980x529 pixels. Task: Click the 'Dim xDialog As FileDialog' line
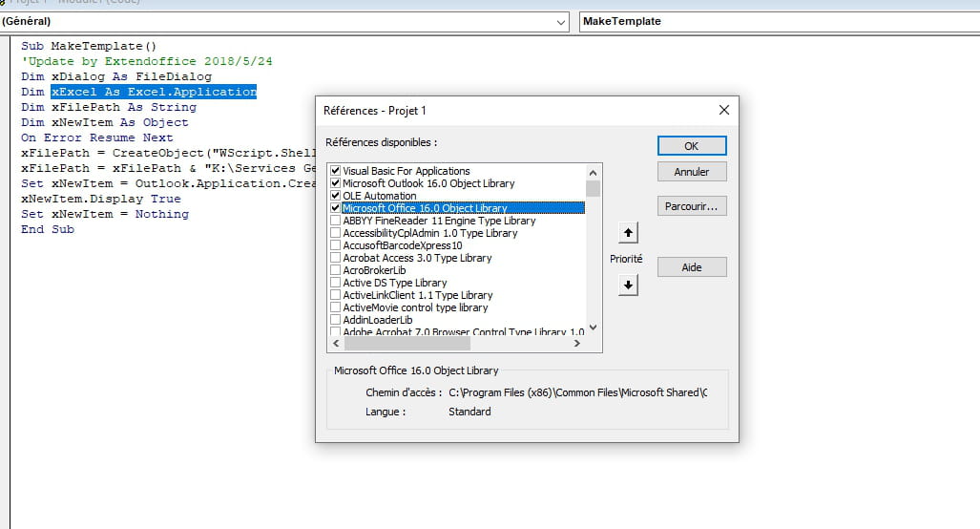point(116,76)
